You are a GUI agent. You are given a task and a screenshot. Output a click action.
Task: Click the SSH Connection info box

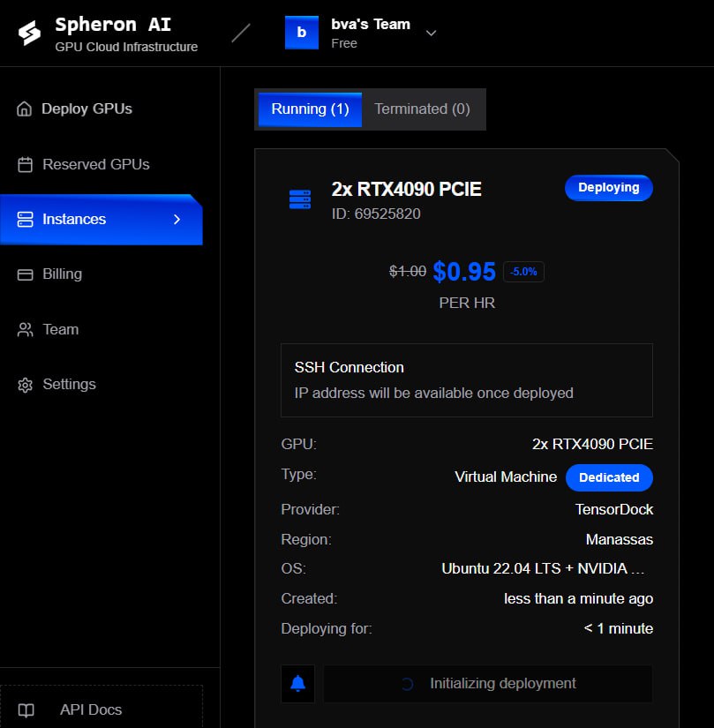(x=466, y=380)
